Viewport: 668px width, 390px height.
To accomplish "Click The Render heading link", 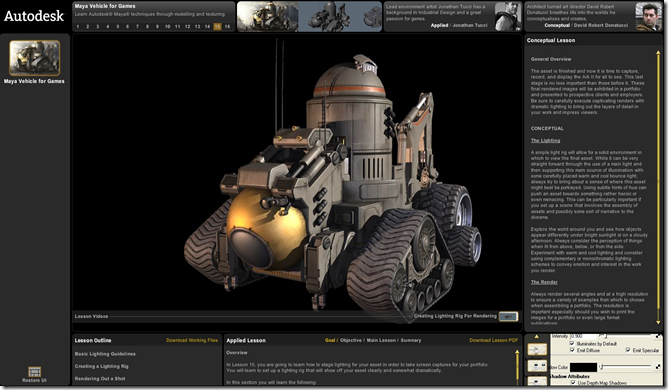I will [544, 282].
